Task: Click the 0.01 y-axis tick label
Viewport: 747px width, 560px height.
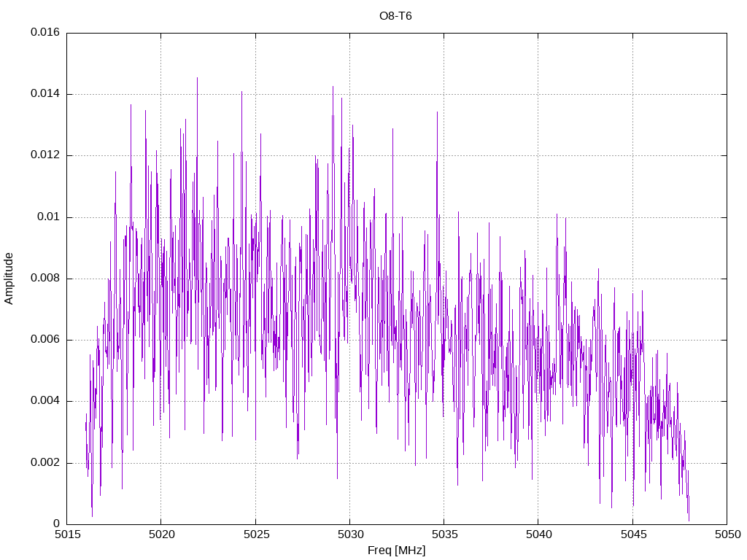Action: click(x=49, y=217)
